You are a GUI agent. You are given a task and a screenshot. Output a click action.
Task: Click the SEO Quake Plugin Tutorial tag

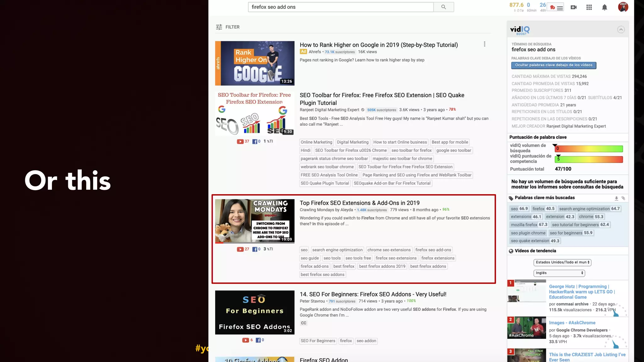[x=325, y=184]
